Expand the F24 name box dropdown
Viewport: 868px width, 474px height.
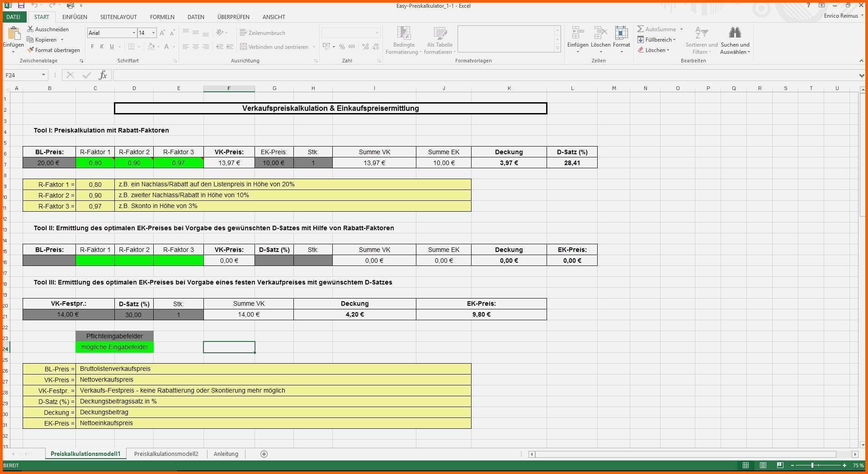click(43, 75)
